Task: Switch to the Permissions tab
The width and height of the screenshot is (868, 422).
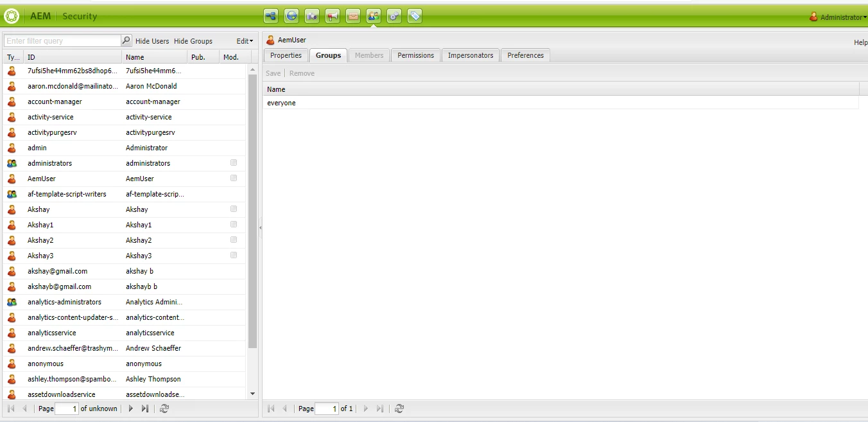Action: click(x=415, y=55)
